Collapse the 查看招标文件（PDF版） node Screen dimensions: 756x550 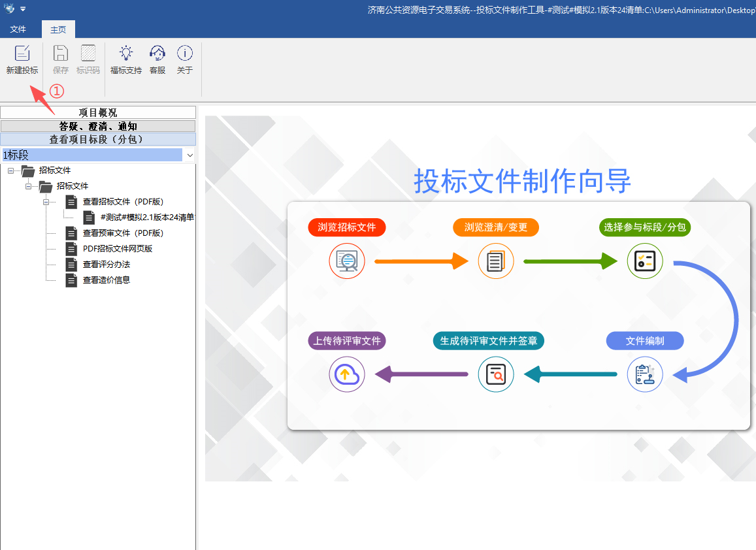coord(46,202)
